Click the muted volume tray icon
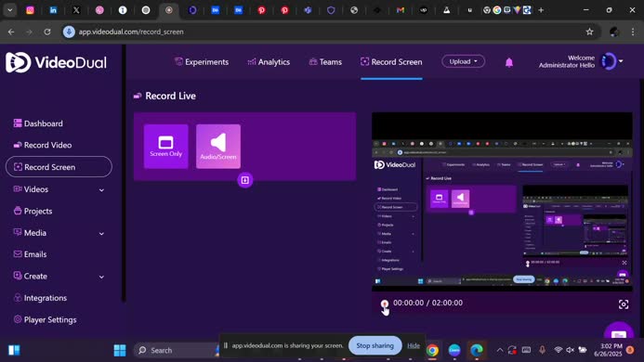Viewport: 644px width, 362px height. tap(570, 350)
